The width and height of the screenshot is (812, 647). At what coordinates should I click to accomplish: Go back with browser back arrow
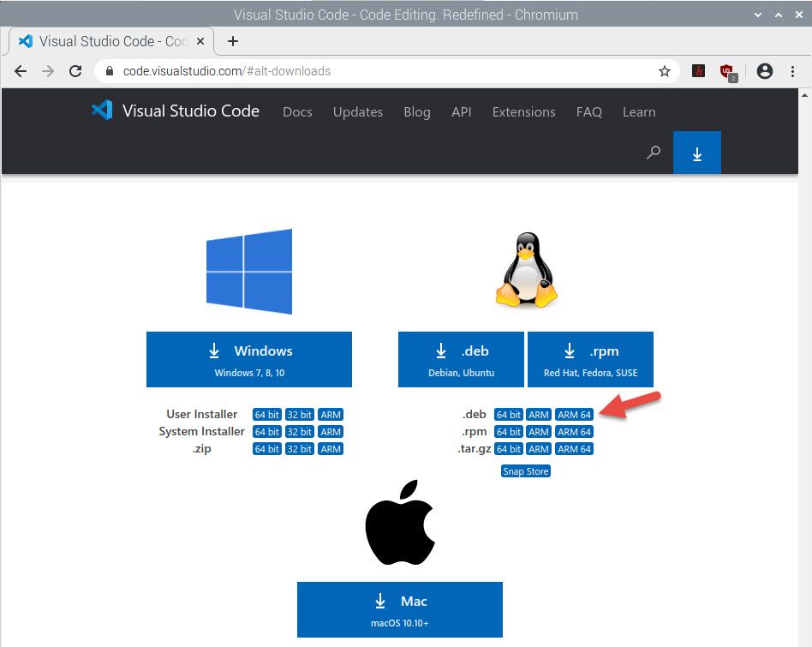pyautogui.click(x=21, y=71)
